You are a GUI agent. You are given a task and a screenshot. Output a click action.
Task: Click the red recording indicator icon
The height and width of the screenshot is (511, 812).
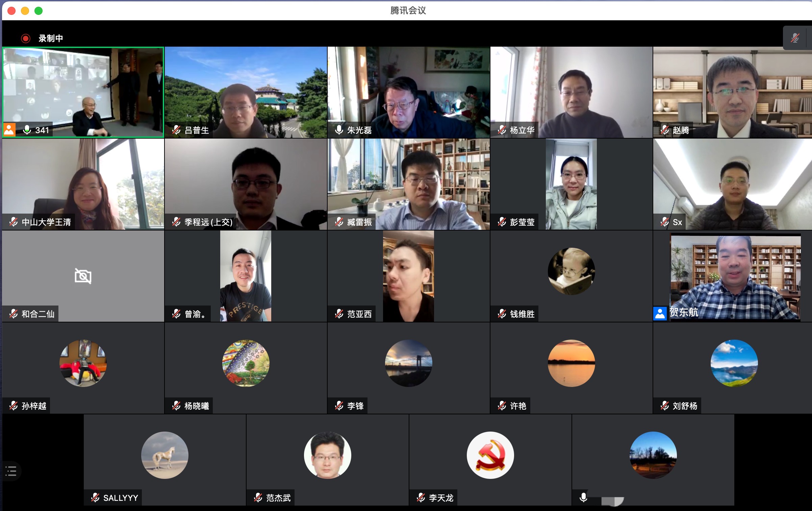(26, 39)
